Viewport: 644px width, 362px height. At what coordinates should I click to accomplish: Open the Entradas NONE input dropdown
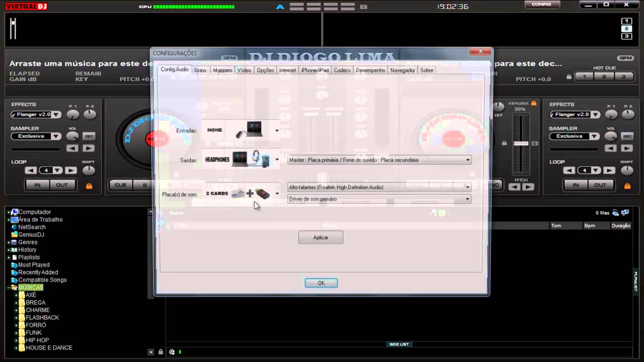(277, 131)
